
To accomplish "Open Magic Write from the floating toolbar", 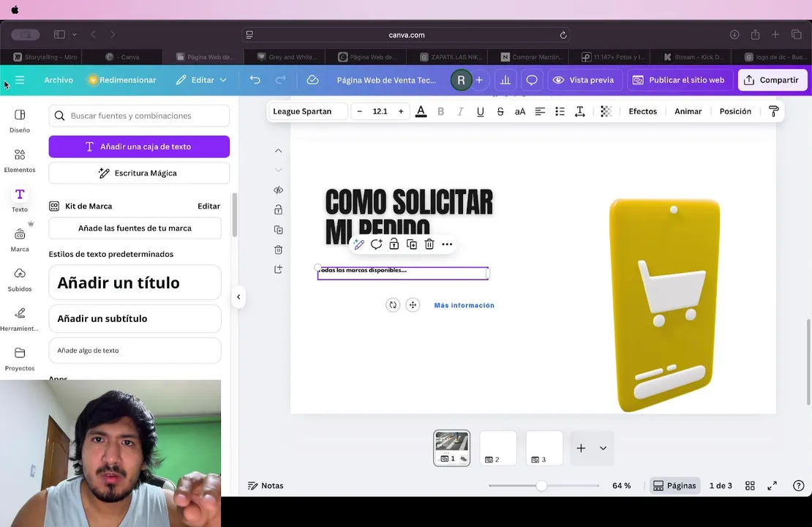I will 358,244.
